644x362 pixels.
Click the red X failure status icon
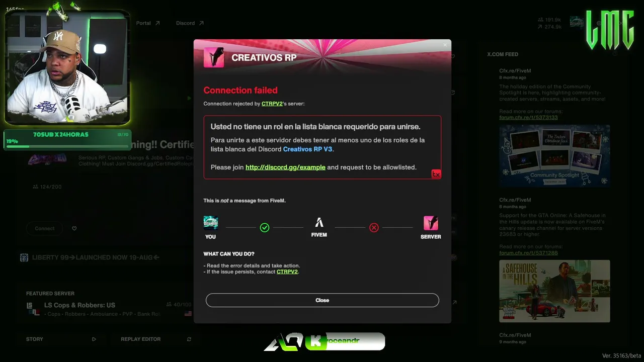[x=374, y=228]
